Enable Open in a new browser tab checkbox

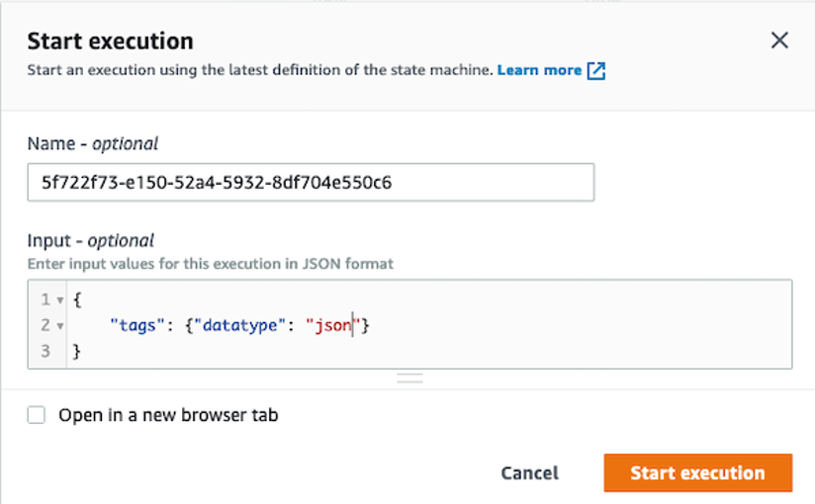pos(37,416)
